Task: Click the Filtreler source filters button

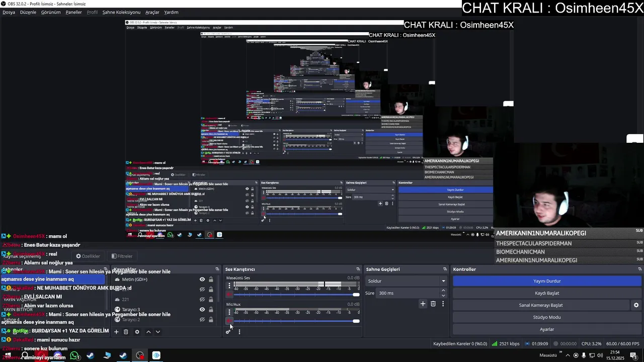Action: click(x=122, y=256)
